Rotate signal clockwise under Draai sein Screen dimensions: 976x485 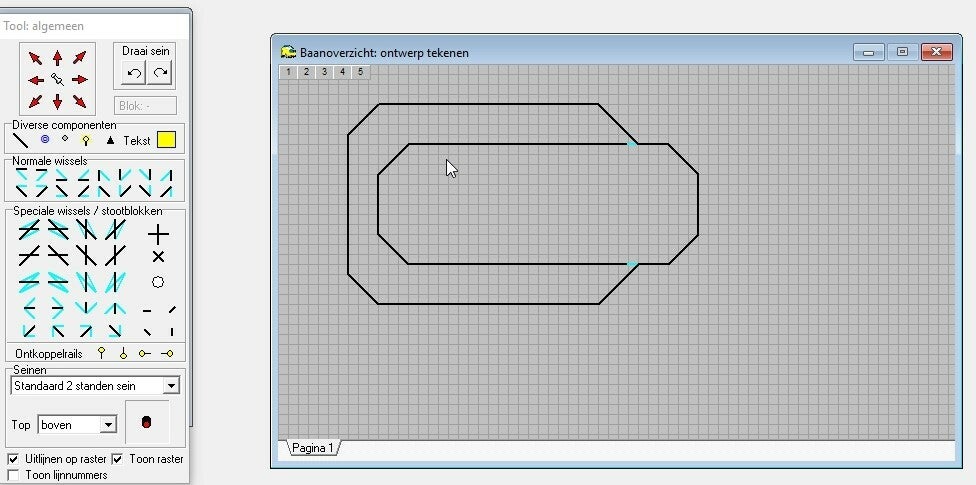(x=160, y=73)
